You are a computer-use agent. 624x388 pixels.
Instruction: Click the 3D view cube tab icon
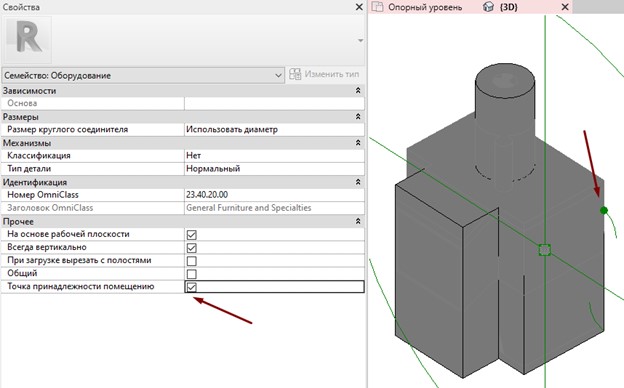pyautogui.click(x=488, y=7)
